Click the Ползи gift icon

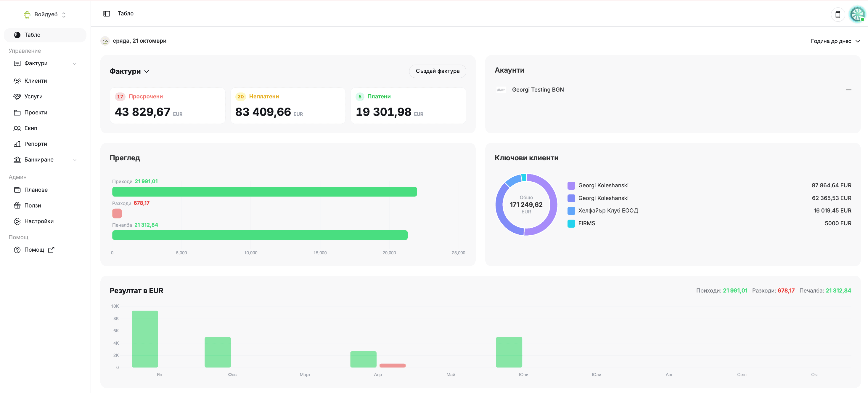[x=17, y=205]
